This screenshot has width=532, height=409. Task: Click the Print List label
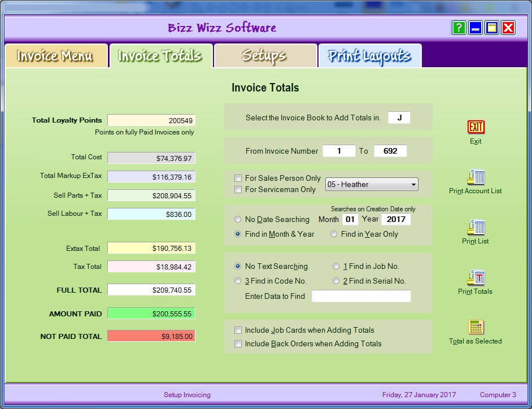(476, 241)
